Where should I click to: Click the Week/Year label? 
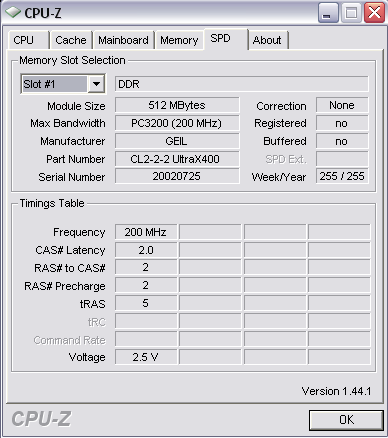[x=279, y=177]
